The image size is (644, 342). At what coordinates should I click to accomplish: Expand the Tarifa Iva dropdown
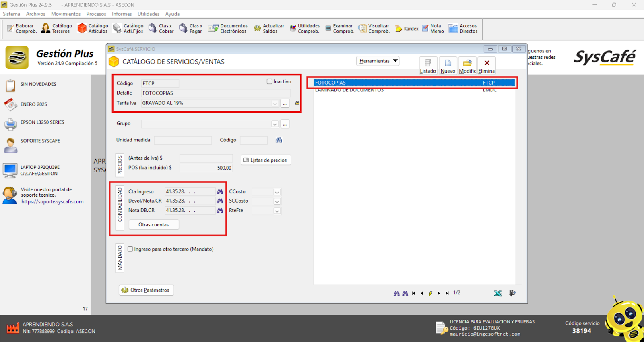pos(275,104)
